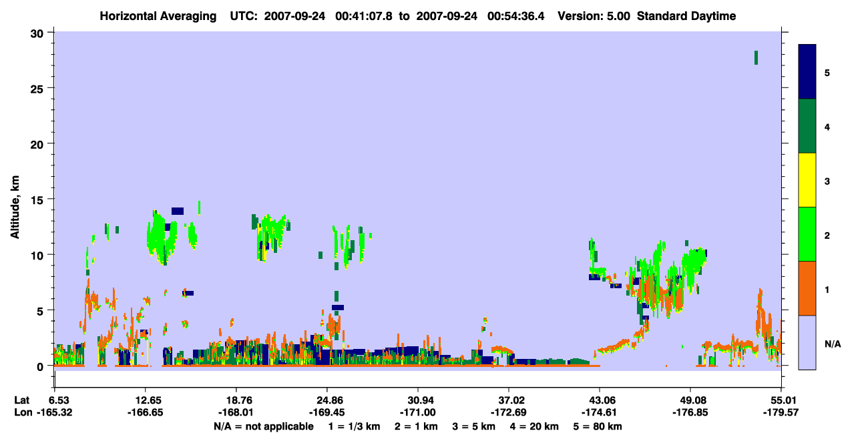This screenshot has height=445, width=868.
Task: Click the y-axis tick label 20
Action: 38,144
